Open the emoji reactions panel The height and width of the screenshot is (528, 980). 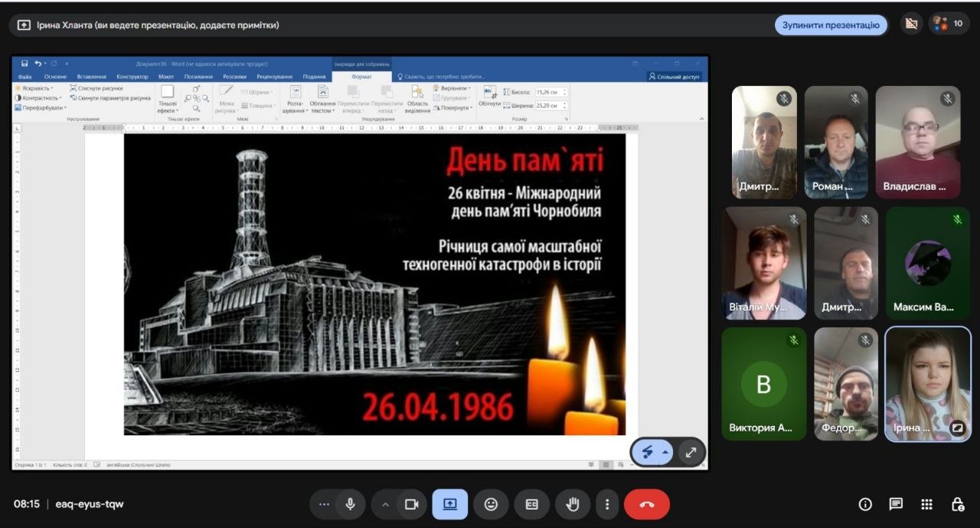click(x=491, y=504)
